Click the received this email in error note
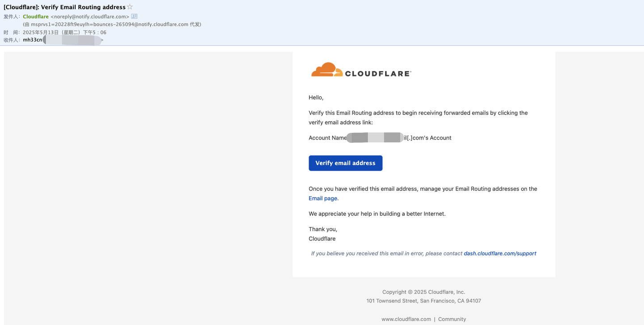Viewport: 644px width, 325px height. pos(424,253)
